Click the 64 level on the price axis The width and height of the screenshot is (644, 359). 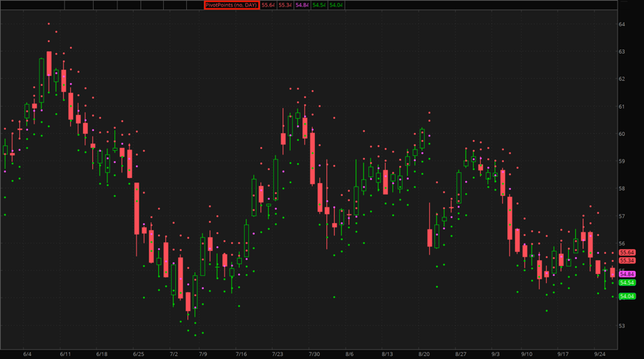point(623,24)
